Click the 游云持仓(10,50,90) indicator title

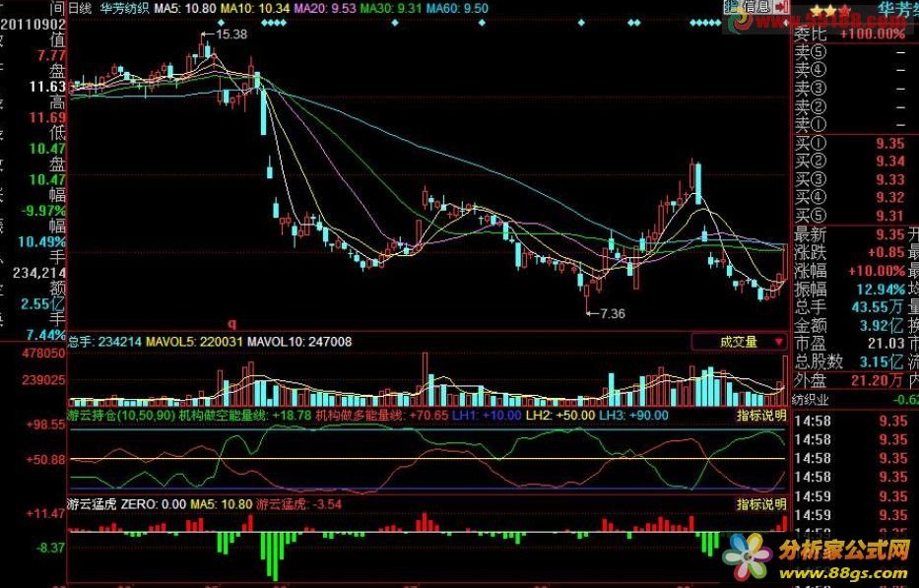(122, 416)
